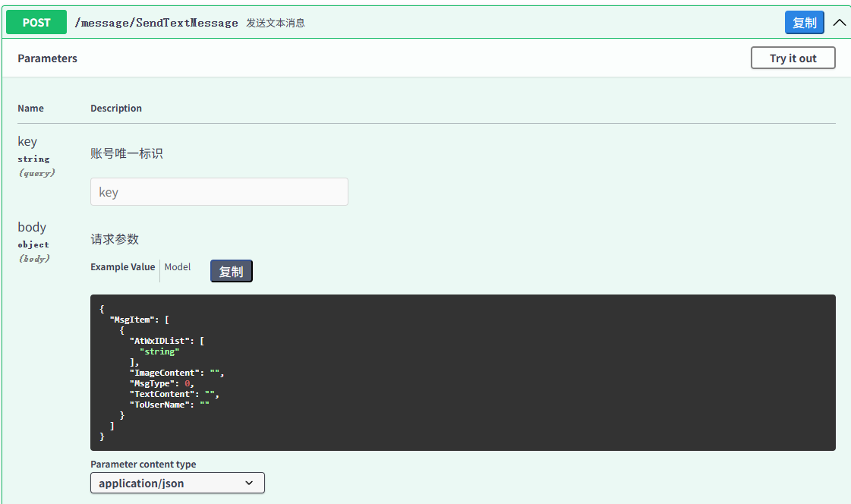Click the Try it out button

(x=793, y=58)
